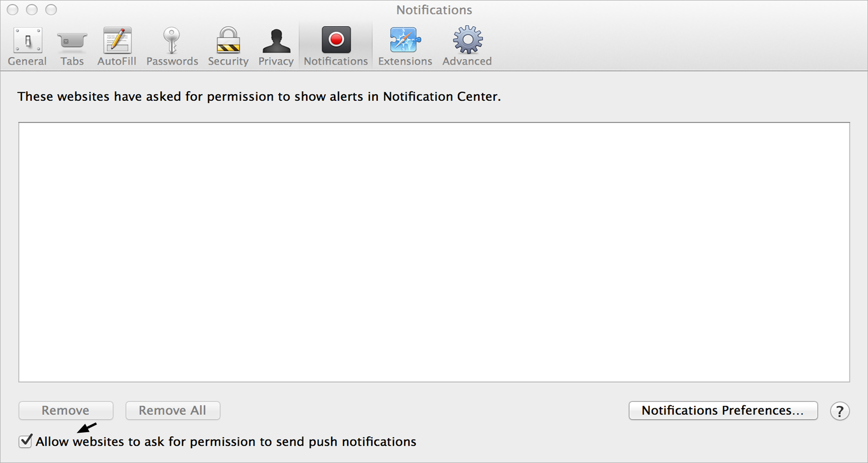
Task: Click inside the empty websites list
Action: pos(434,252)
